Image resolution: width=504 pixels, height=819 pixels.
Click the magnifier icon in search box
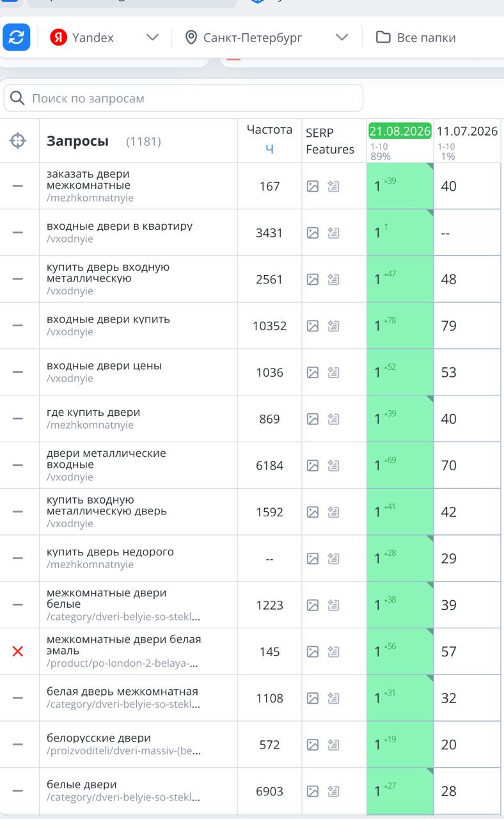[18, 99]
